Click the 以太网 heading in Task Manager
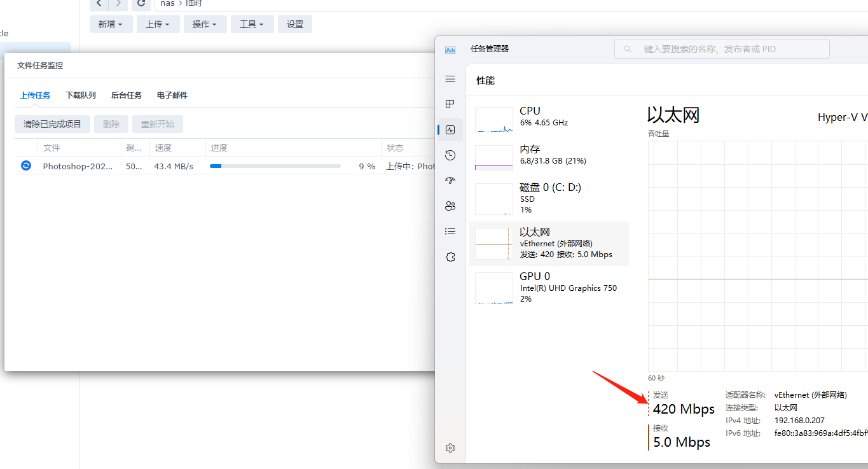 673,115
